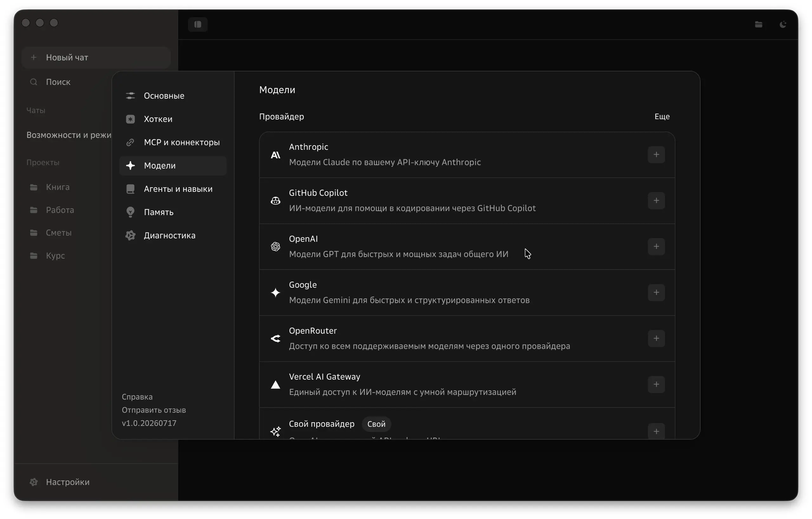Switch to the Память section
The height and width of the screenshot is (519, 812).
click(x=173, y=212)
